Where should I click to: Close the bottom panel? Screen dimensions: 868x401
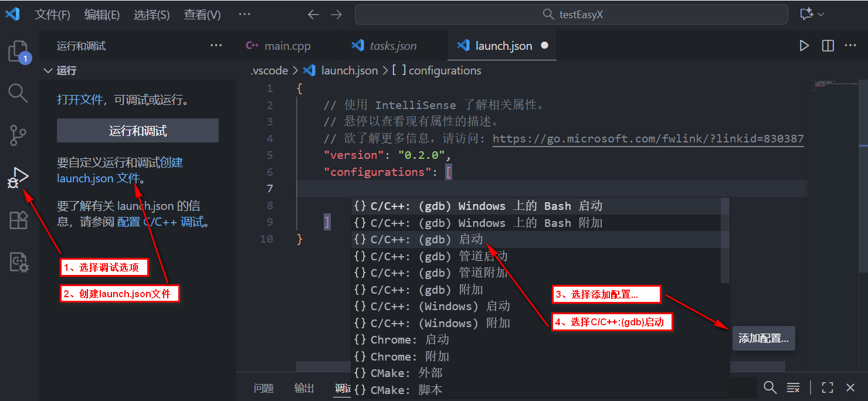[850, 387]
